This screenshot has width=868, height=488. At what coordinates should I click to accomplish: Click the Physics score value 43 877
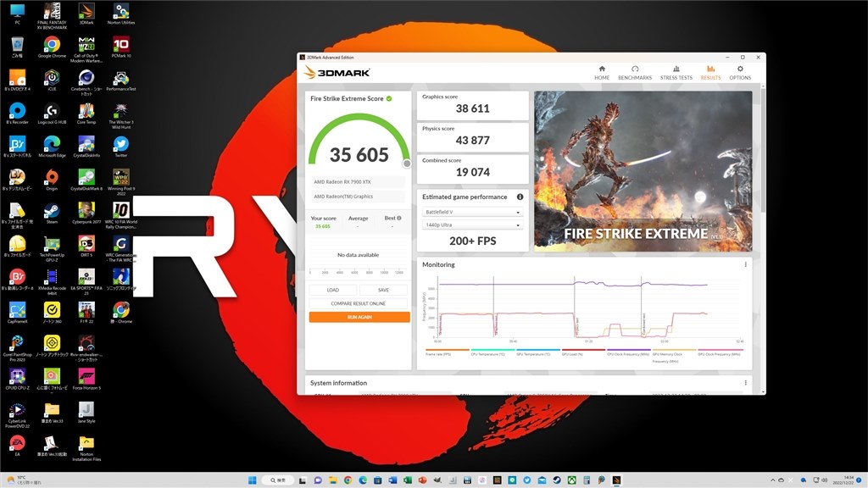click(x=472, y=141)
